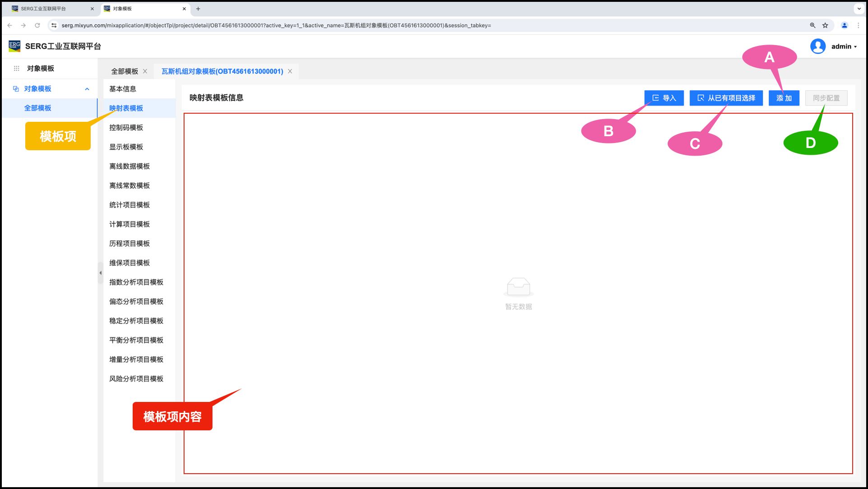Close the 瓦斯机组对象模板 tab

point(290,71)
